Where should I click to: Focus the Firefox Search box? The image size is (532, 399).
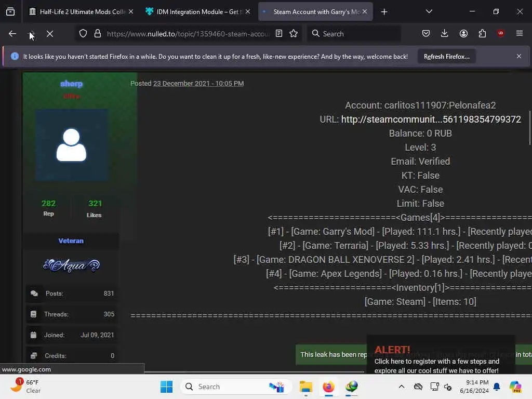tap(354, 34)
